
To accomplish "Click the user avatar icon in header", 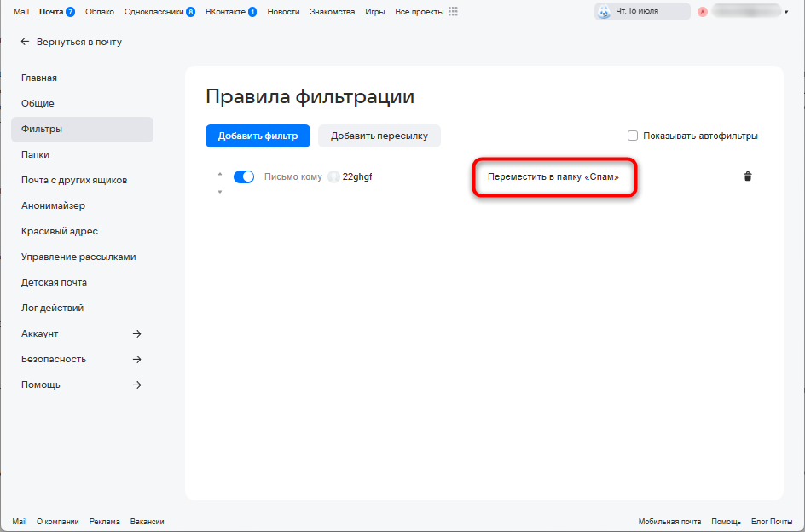I will click(703, 11).
